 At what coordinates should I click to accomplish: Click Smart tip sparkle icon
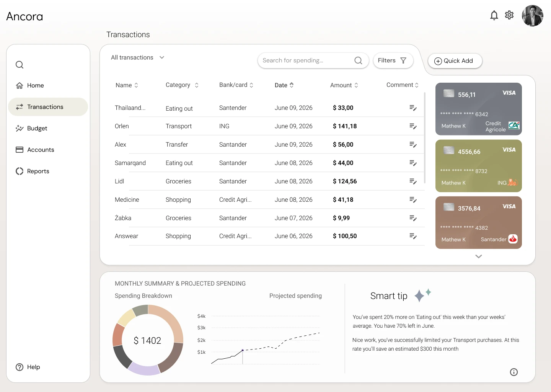[422, 295]
